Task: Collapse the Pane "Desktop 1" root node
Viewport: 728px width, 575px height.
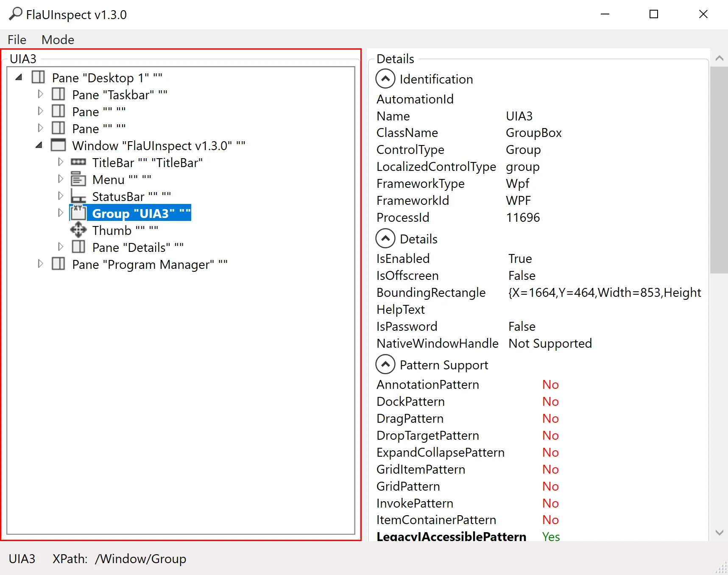Action: point(19,77)
